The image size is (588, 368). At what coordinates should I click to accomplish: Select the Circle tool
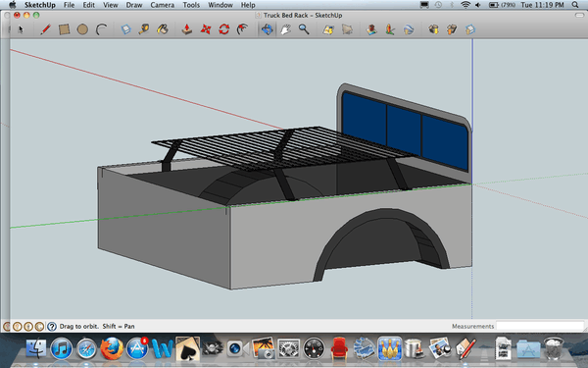coord(82,29)
